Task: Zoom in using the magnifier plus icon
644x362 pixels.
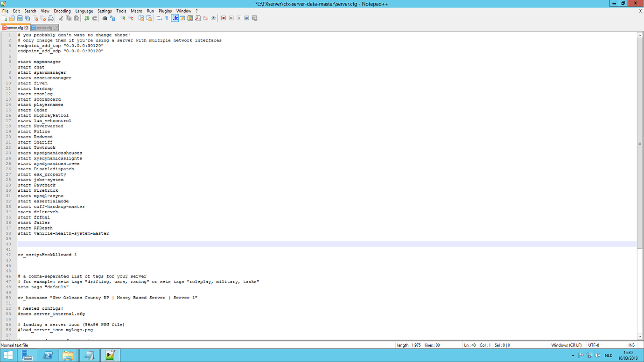Action: [x=122, y=18]
